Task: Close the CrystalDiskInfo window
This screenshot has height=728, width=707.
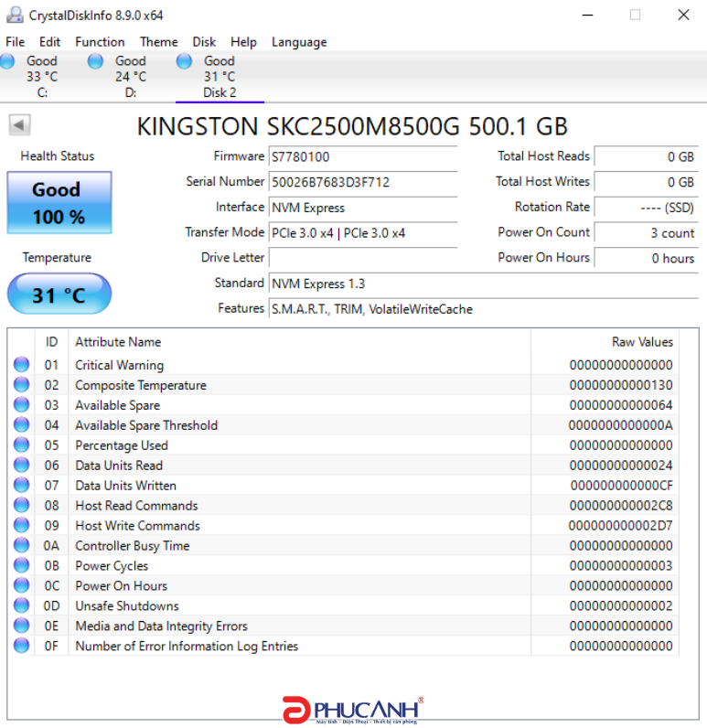Action: 683,15
